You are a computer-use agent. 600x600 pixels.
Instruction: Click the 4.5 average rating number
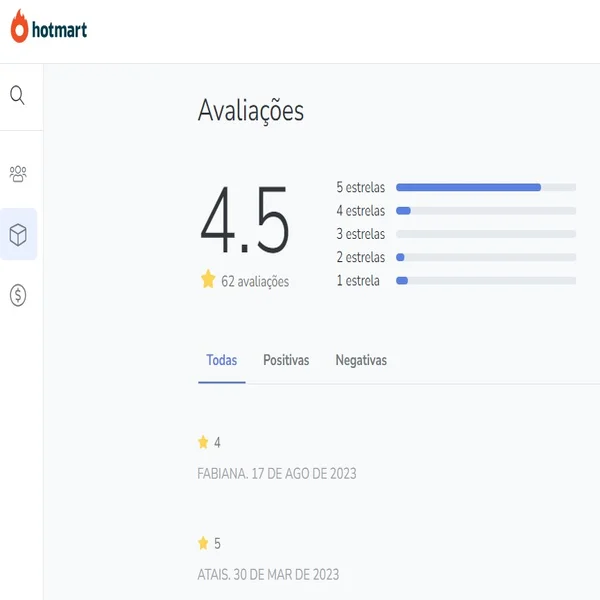(x=245, y=220)
